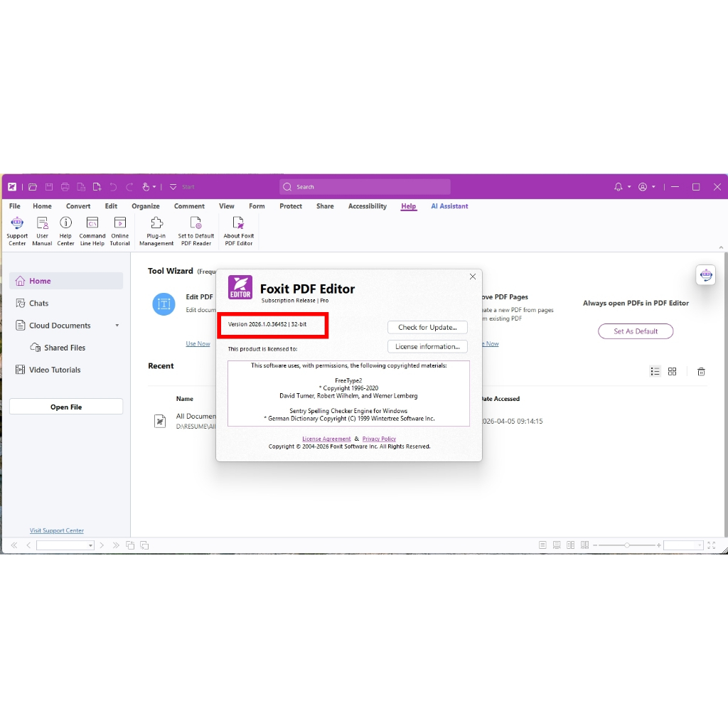Open the Support Center ribbon icon
Image resolution: width=728 pixels, height=728 pixels.
click(17, 231)
